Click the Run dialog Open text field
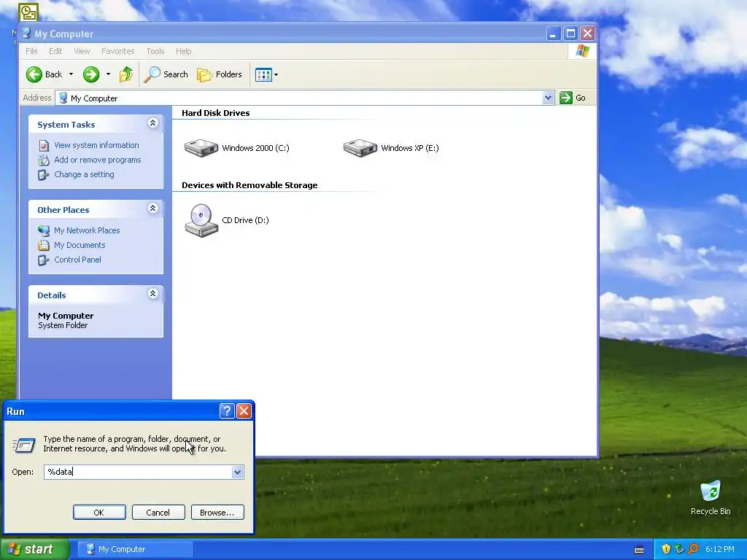 pos(138,472)
